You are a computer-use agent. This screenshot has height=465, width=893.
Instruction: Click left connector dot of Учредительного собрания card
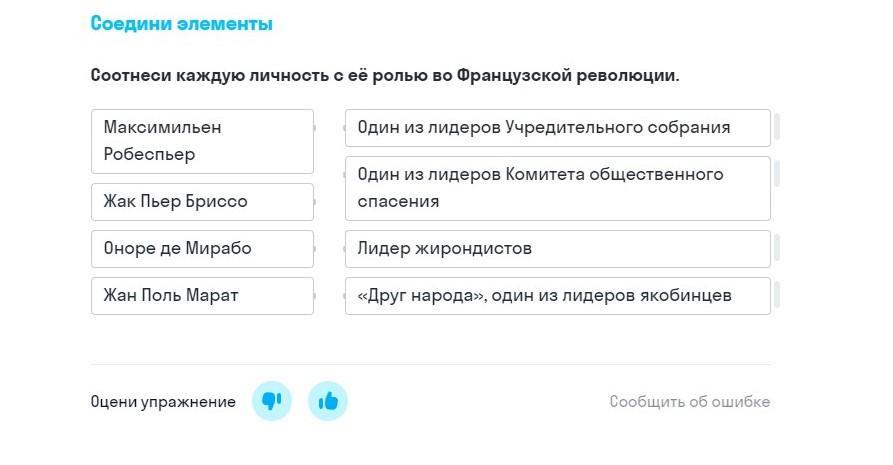click(x=345, y=128)
